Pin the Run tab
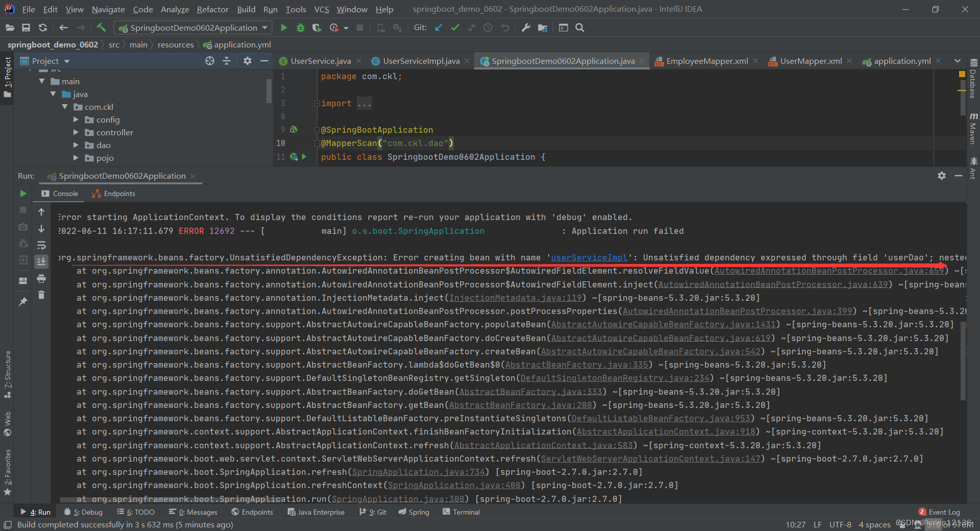This screenshot has width=980, height=531. point(23,302)
